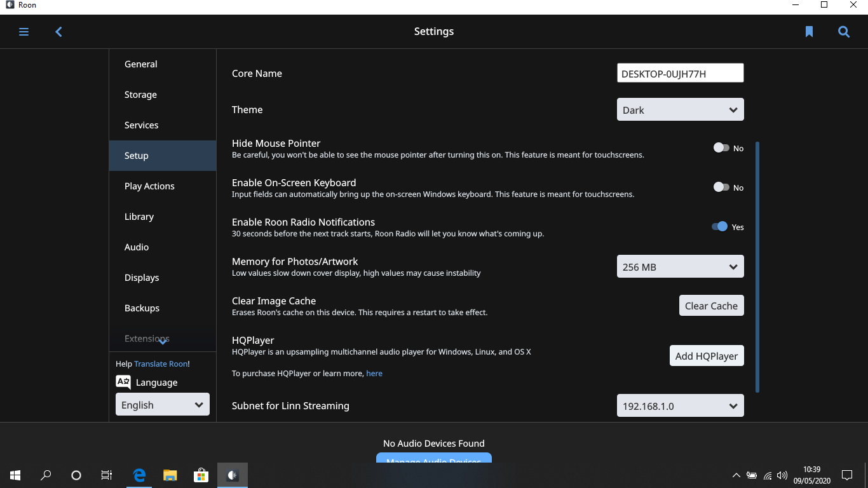868x488 pixels.
Task: Open bookmarks via the bookmark icon
Action: (x=809, y=32)
